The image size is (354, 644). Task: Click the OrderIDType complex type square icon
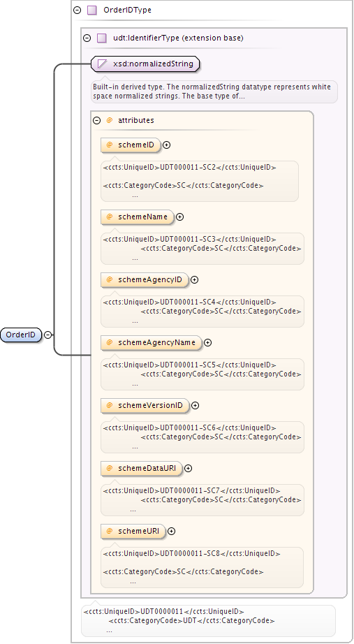click(x=92, y=10)
